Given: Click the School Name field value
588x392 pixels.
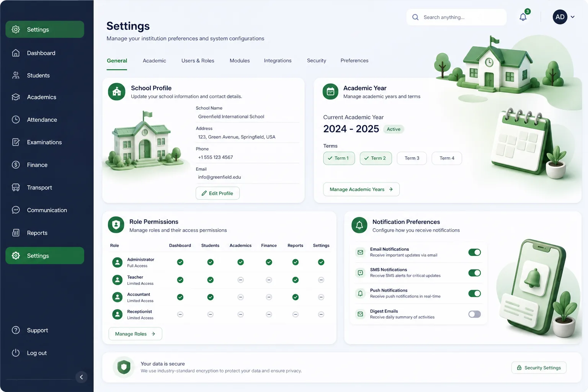Looking at the screenshot, I should coord(231,117).
